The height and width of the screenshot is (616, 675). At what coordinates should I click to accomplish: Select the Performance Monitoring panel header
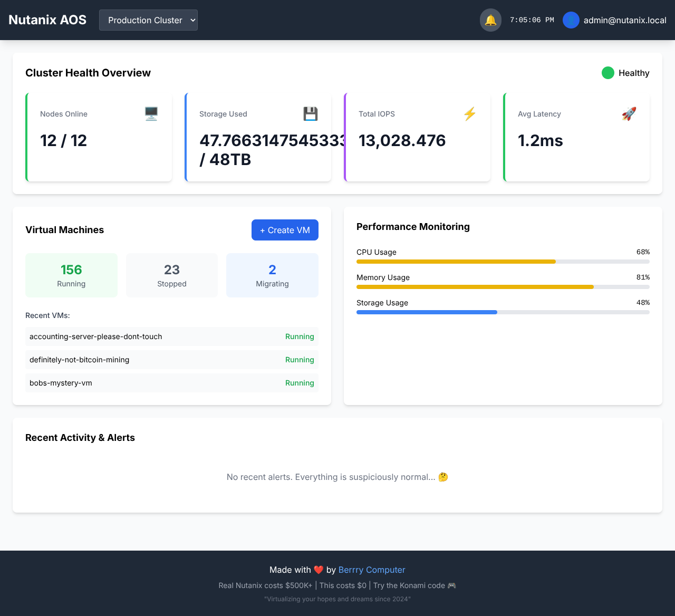413,226
